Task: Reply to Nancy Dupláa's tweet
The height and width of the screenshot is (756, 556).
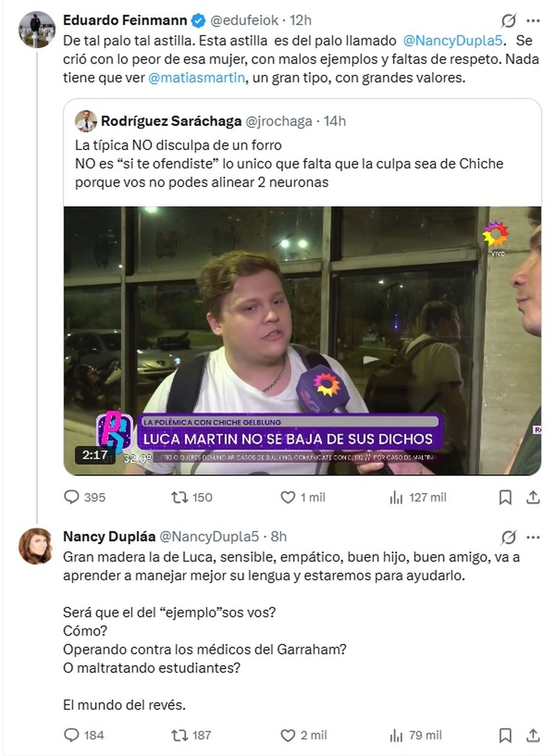Action: (71, 735)
